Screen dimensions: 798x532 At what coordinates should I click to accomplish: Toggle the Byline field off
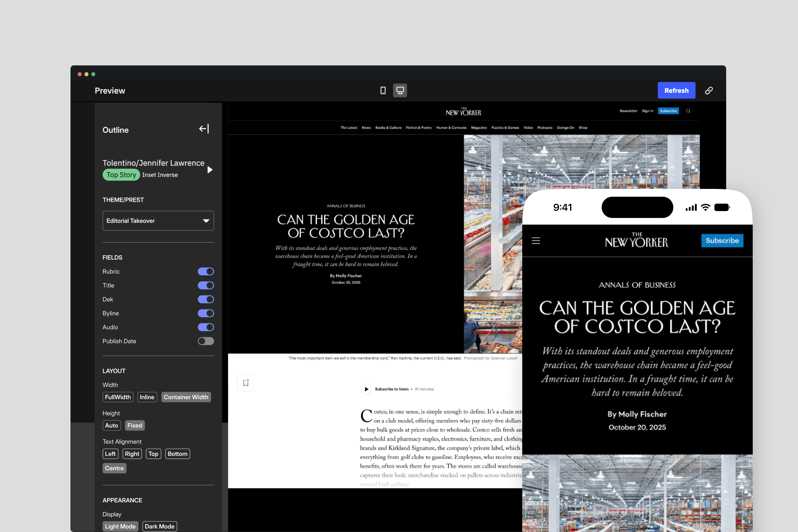[x=206, y=313]
